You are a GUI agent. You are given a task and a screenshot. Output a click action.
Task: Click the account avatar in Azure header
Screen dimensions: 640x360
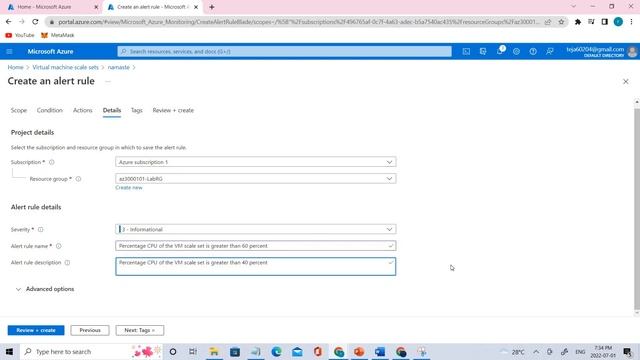tap(632, 51)
